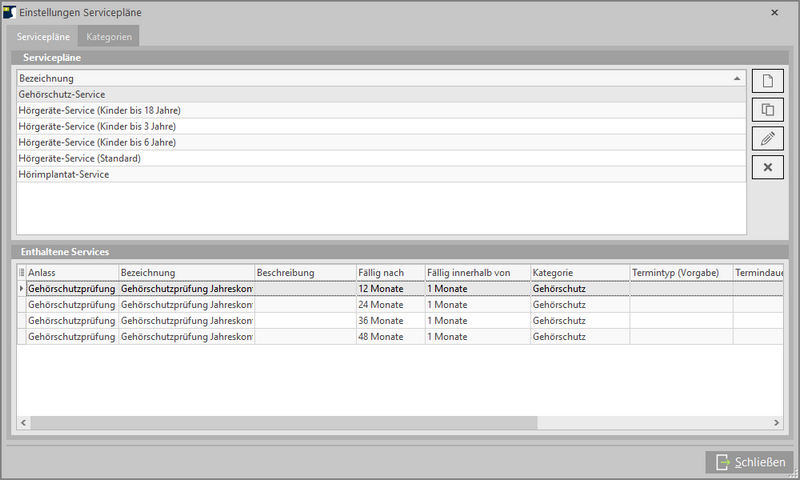The height and width of the screenshot is (480, 800).
Task: Click the duplicate service plan icon
Action: click(767, 111)
